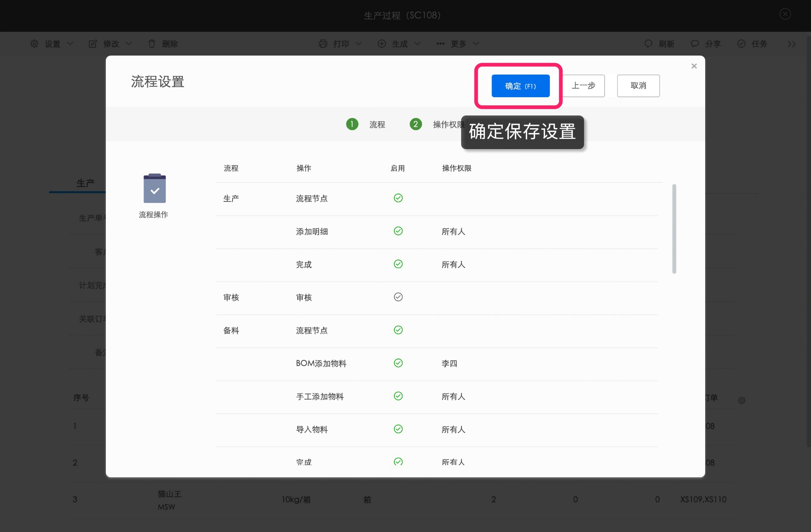Toggle 启用 for 备料 完成 row
Screen dimensions: 811x532
click(x=398, y=461)
